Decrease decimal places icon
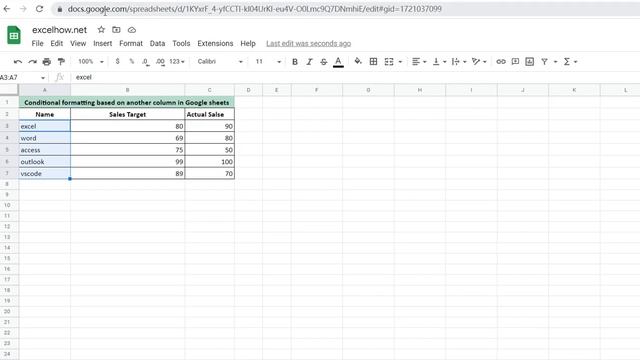640x360 pixels. coord(145,62)
